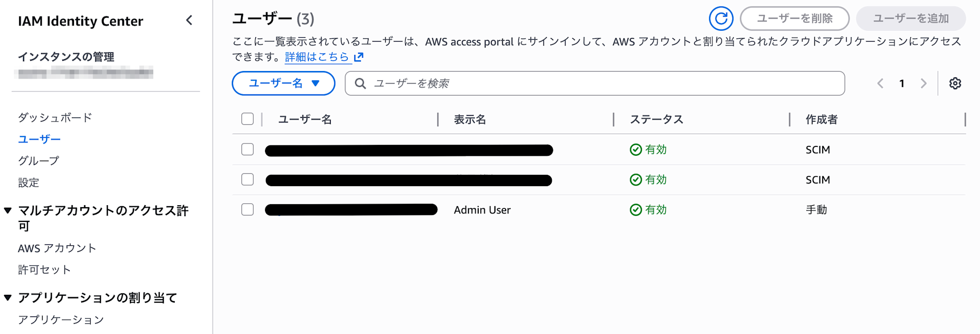Click status icon of second SCIM user

tap(636, 180)
